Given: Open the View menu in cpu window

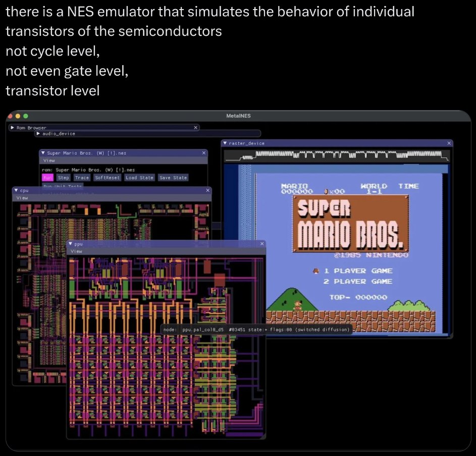Looking at the screenshot, I should [x=22, y=198].
